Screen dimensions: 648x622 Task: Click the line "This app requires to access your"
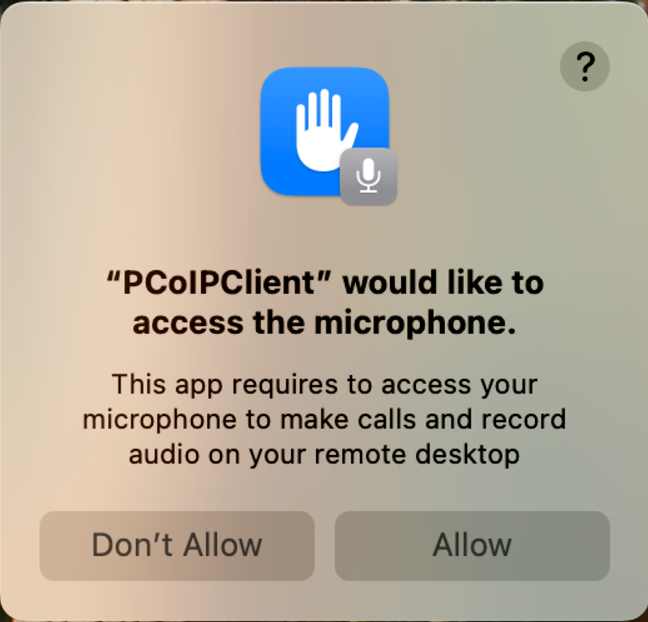(325, 385)
